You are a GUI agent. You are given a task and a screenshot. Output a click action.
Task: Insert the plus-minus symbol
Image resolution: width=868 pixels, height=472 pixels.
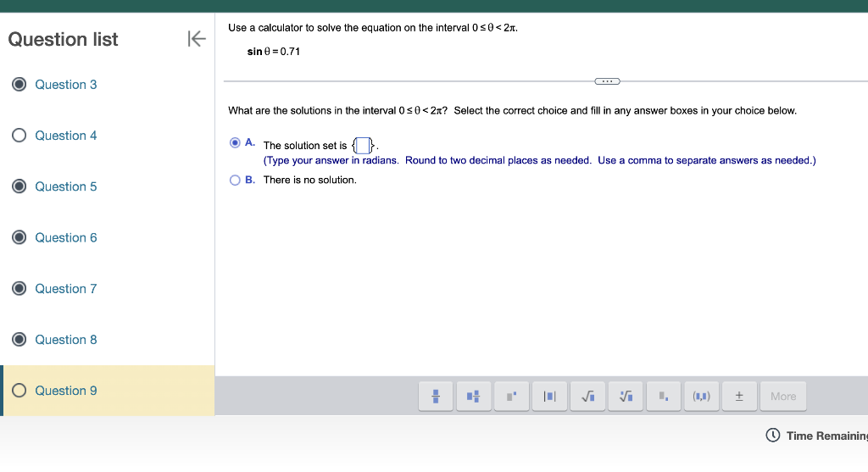tap(739, 397)
